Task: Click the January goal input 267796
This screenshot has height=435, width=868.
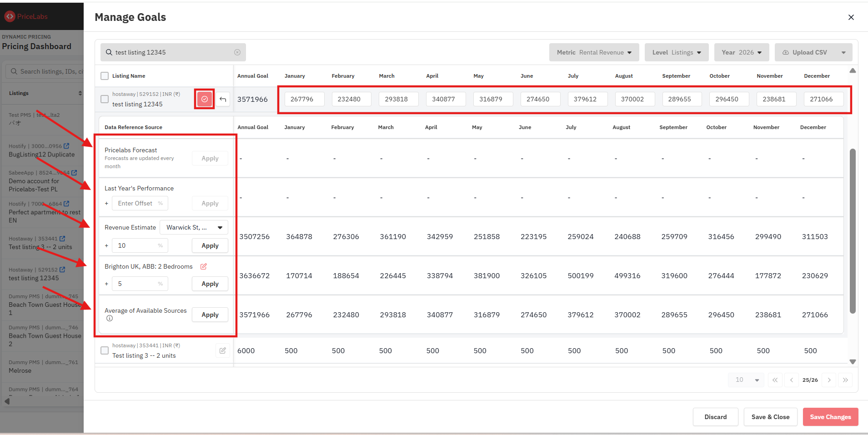Action: pyautogui.click(x=305, y=99)
